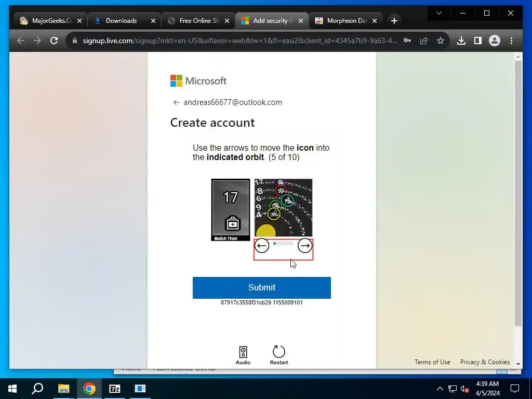Switch to Downloads tab

121,21
